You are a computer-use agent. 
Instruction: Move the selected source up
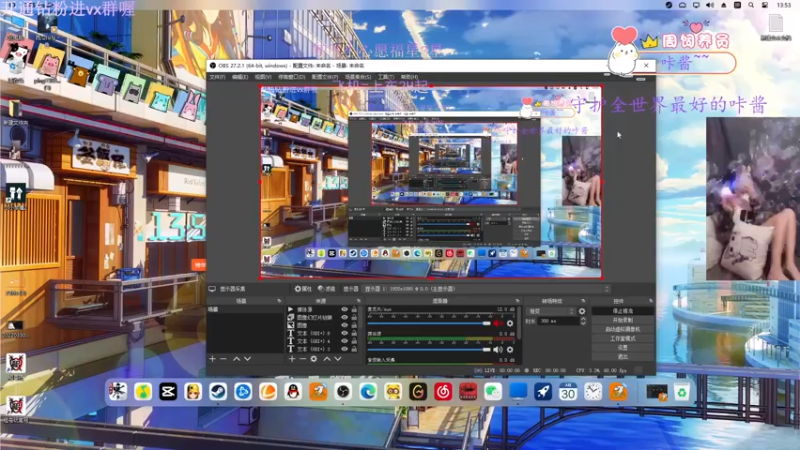[x=327, y=359]
